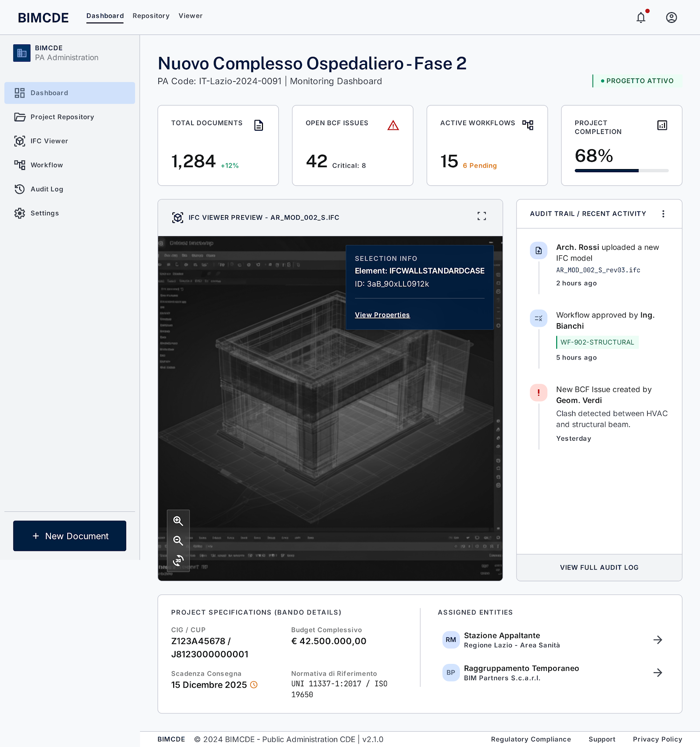Screen dimensions: 700x747
Task: Open the Regulatory Compliance footer link
Action: pos(531,739)
